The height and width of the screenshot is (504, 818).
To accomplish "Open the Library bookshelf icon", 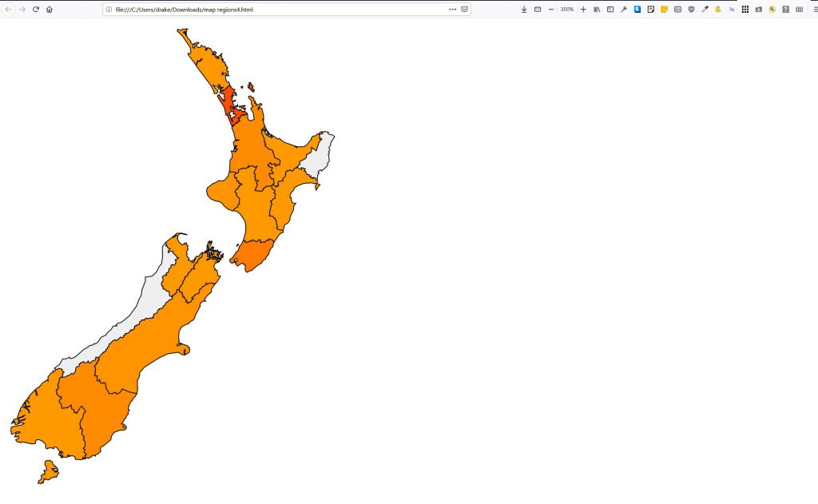I will 597,9.
